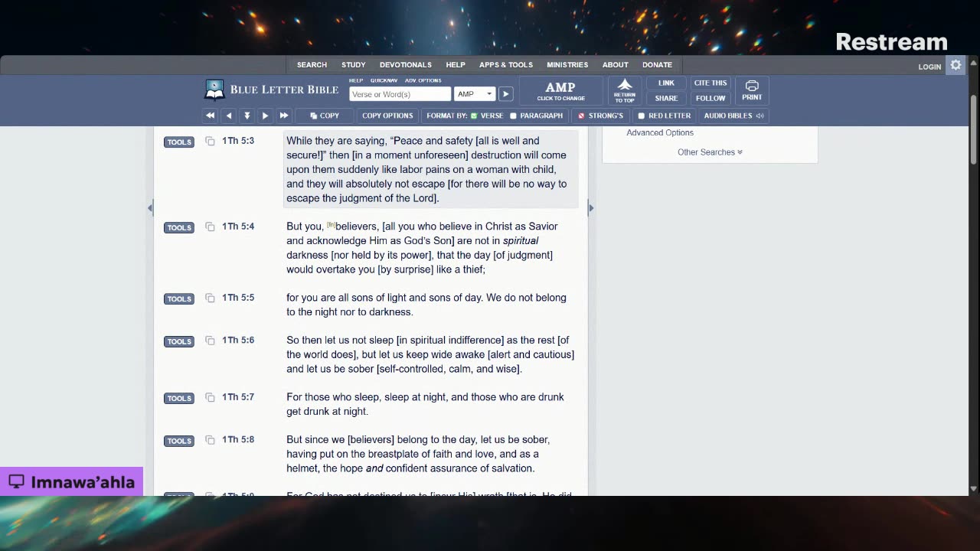The height and width of the screenshot is (551, 980).
Task: Open Tools for 1Th 5:8
Action: tap(179, 441)
